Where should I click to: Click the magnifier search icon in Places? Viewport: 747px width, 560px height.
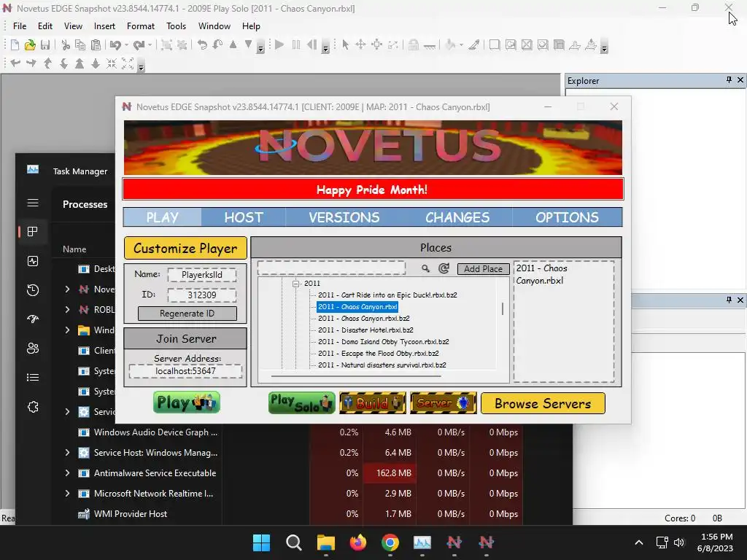click(x=425, y=269)
